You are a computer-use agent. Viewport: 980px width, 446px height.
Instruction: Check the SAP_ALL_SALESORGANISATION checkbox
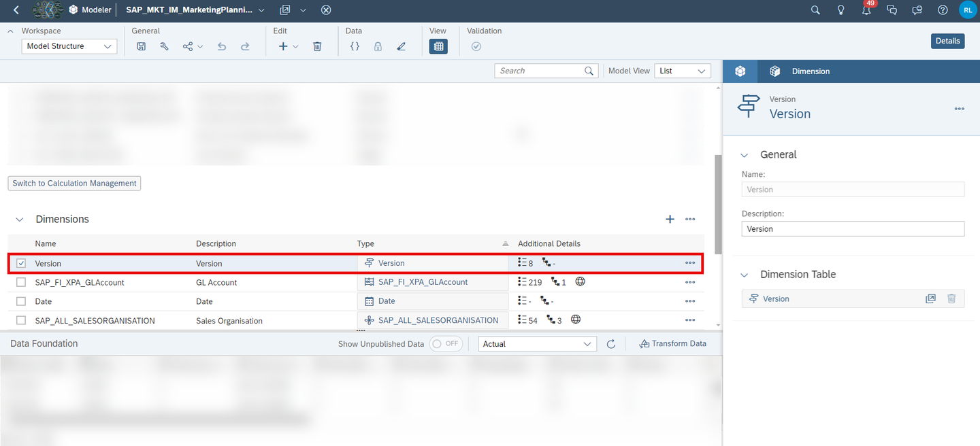[21, 320]
